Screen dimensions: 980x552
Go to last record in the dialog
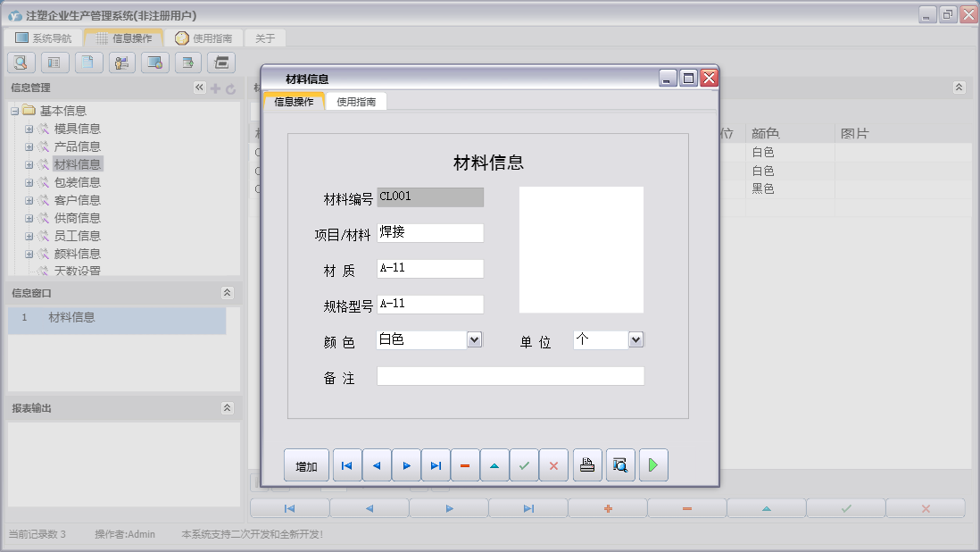436,464
